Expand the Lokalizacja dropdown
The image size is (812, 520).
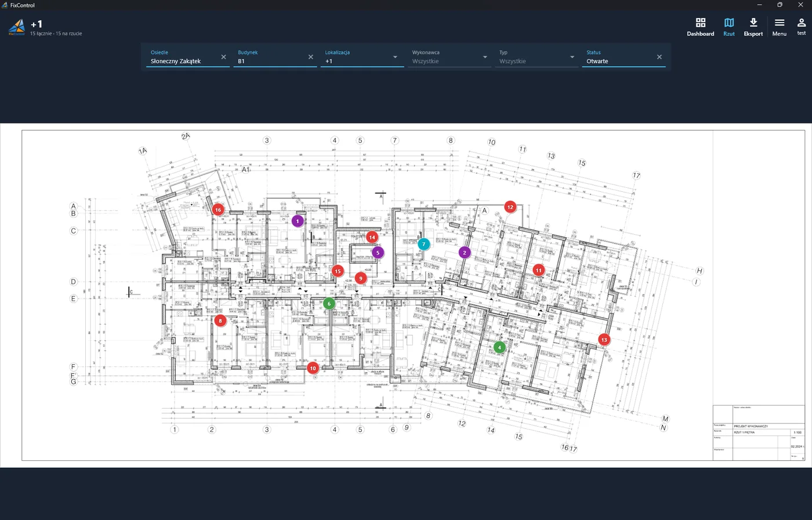coord(395,57)
